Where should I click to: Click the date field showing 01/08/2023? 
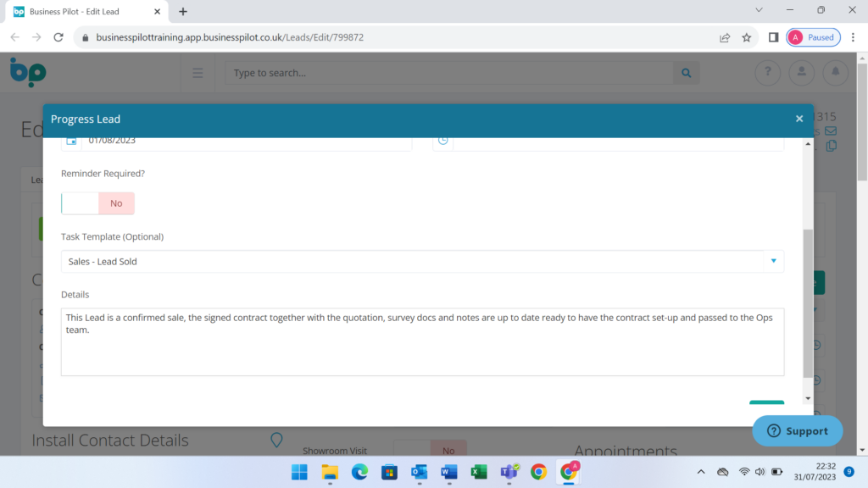246,141
